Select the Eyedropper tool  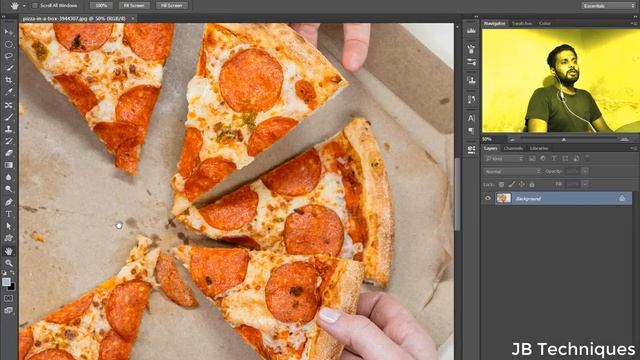pyautogui.click(x=9, y=92)
